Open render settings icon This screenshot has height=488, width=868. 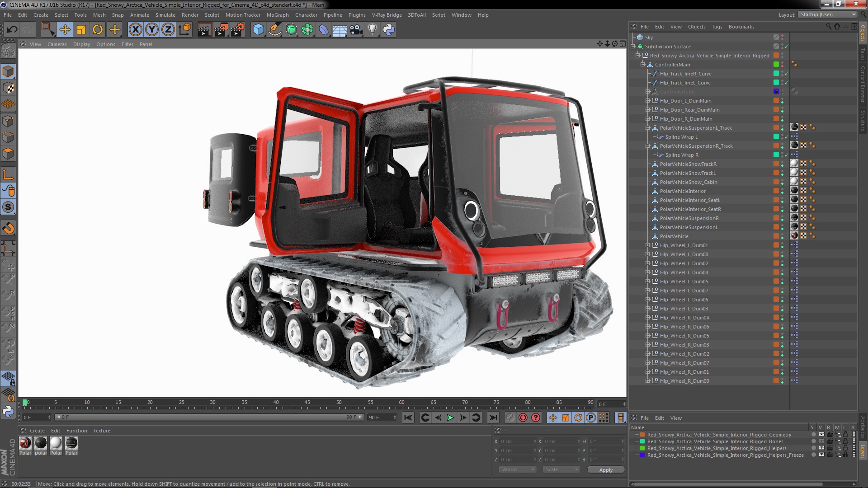pyautogui.click(x=238, y=30)
